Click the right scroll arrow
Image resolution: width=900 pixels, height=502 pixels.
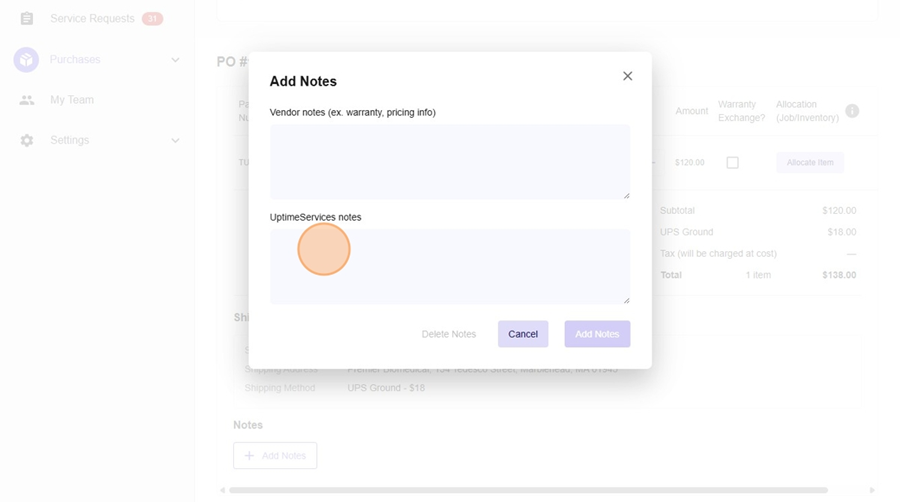pos(873,490)
